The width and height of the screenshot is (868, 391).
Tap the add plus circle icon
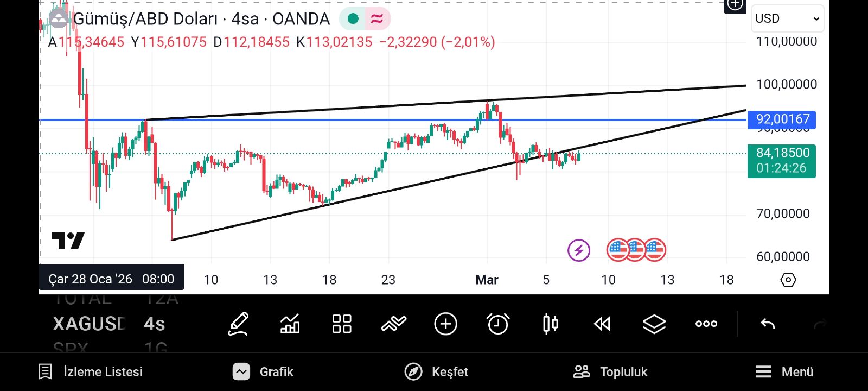[445, 324]
